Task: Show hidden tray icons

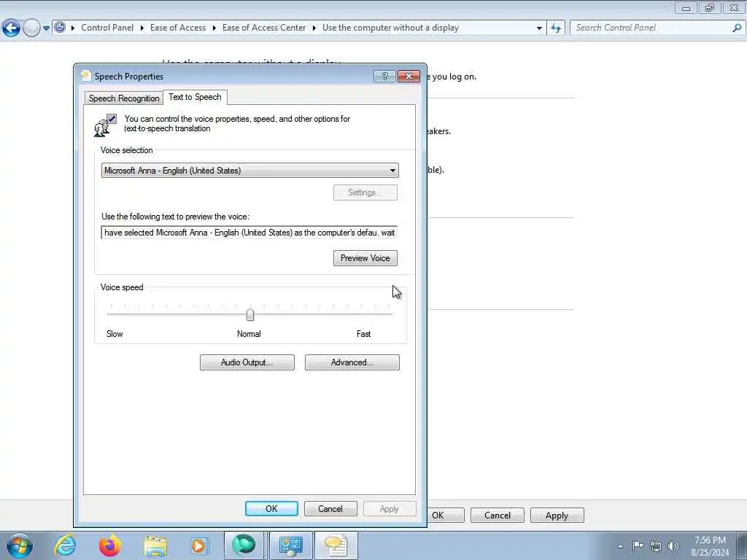Action: 620,546
